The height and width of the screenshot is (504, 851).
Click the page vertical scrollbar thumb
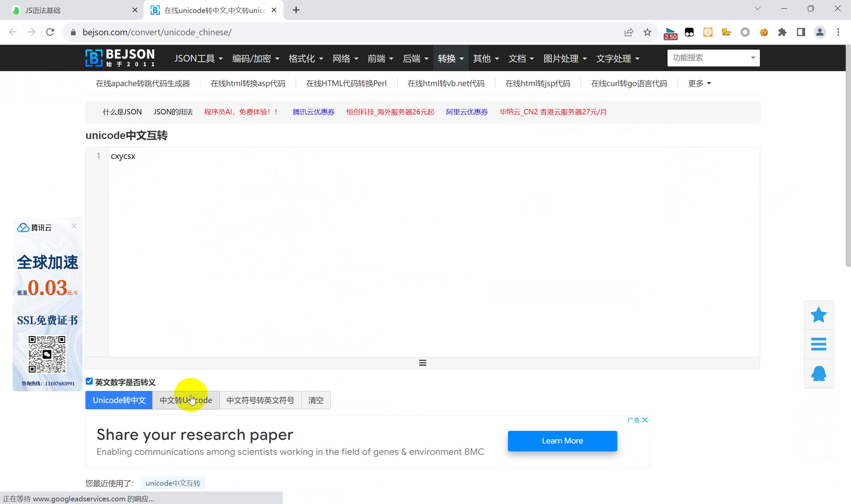tap(848, 156)
